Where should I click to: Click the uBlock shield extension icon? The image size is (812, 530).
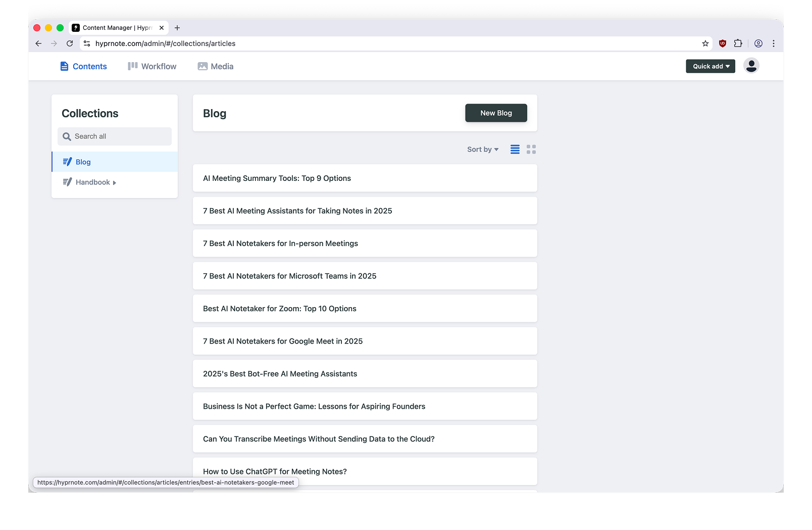pos(722,43)
